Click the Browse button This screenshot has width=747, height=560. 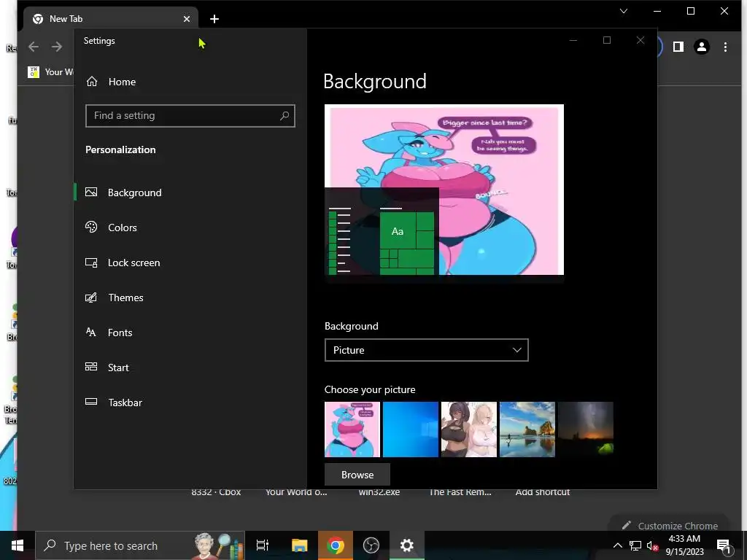click(x=357, y=475)
